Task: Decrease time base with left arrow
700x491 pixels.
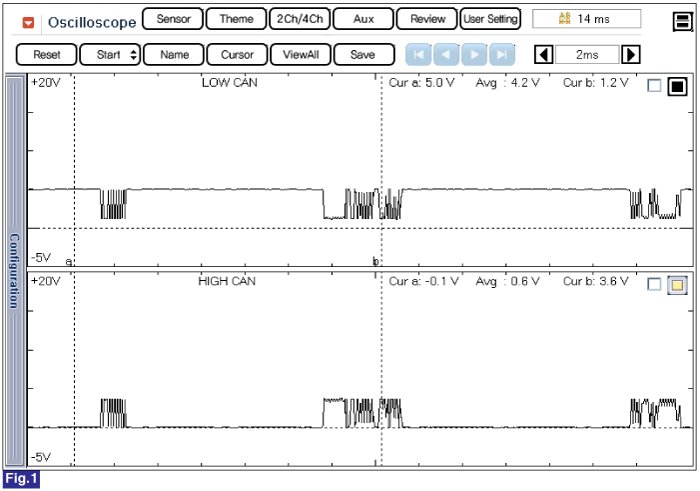Action: pos(543,55)
